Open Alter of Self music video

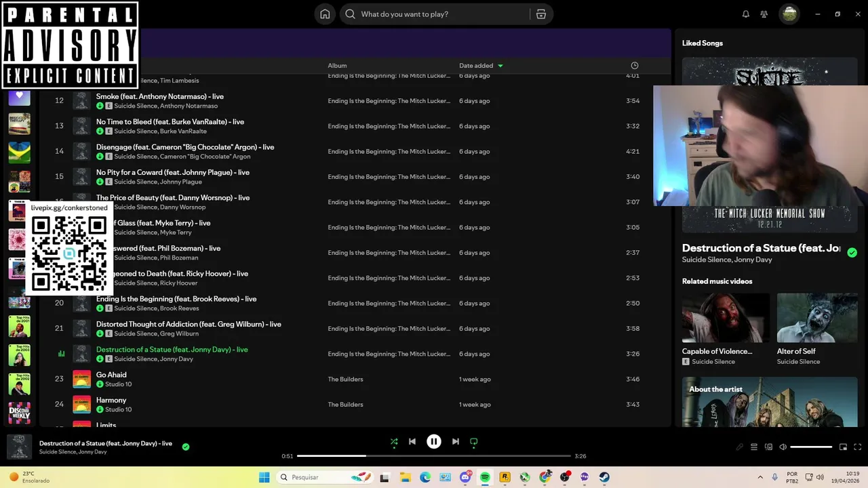(817, 330)
